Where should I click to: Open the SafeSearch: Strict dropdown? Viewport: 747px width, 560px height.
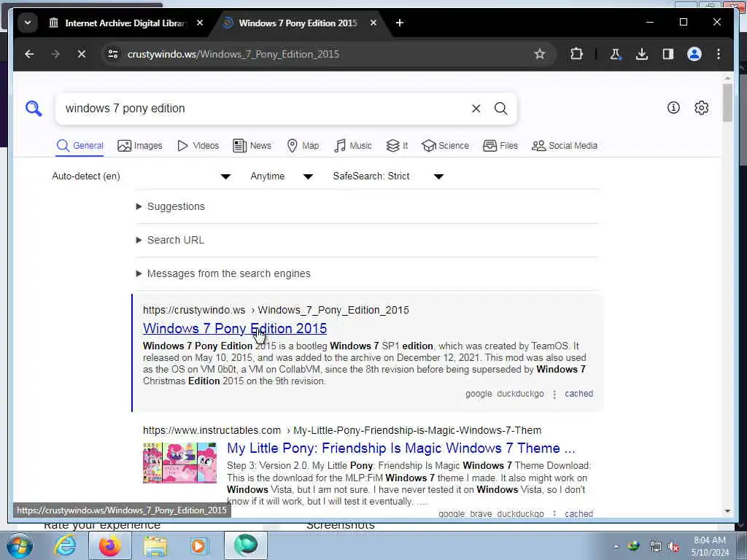click(388, 176)
